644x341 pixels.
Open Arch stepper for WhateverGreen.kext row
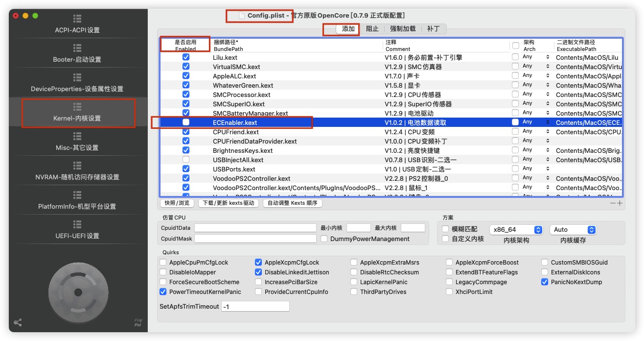548,85
